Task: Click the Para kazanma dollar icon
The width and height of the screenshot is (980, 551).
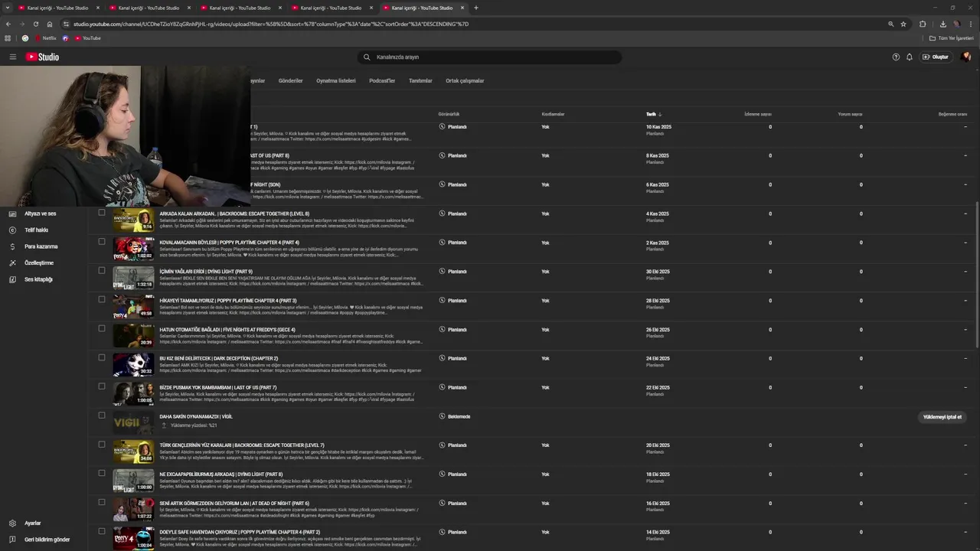Action: coord(12,246)
